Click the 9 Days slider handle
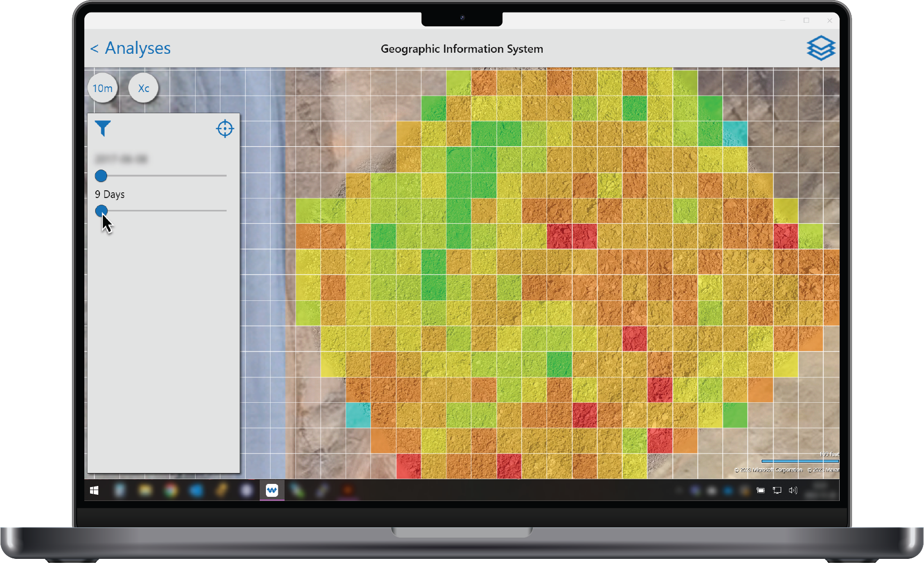This screenshot has width=924, height=563. point(101,211)
